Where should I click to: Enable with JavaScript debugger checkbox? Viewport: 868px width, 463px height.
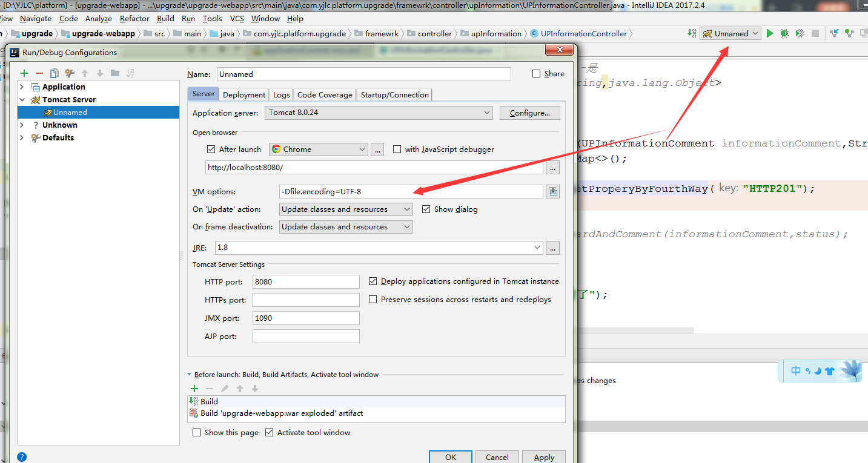(397, 149)
